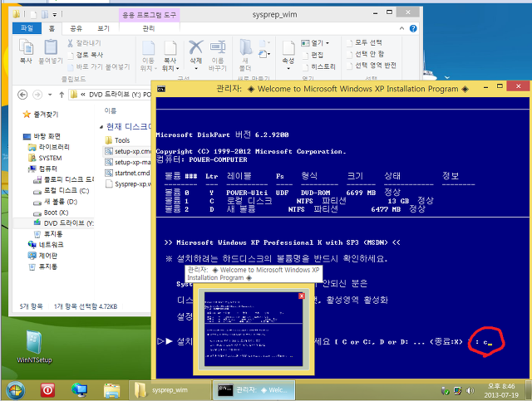Collapse the ribbon with the chevron arrow
Image resolution: width=532 pixels, height=401 pixels.
coord(401,28)
